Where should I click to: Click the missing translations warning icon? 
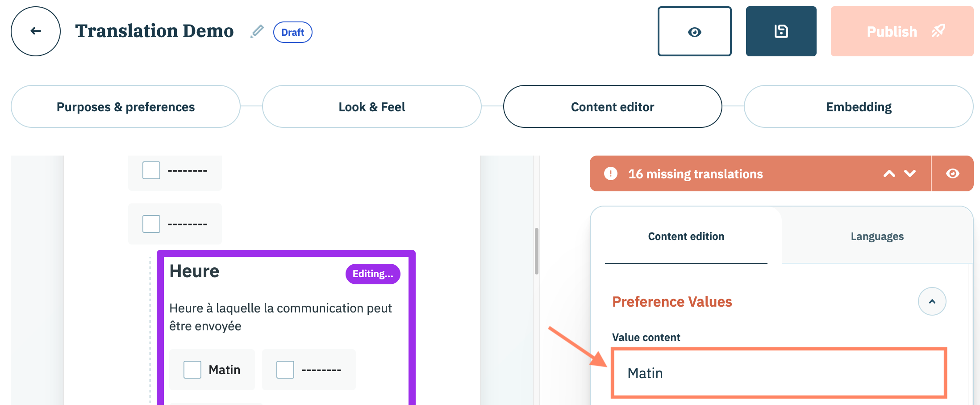pyautogui.click(x=610, y=173)
